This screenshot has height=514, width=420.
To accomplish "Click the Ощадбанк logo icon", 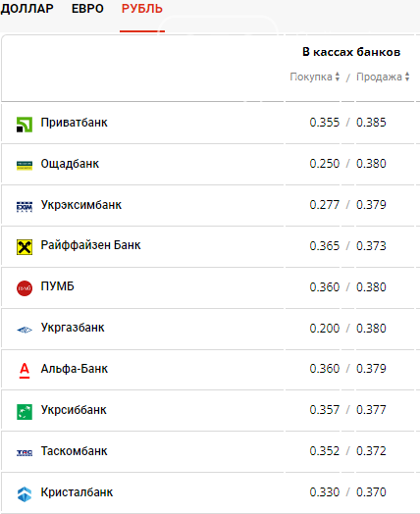I will pyautogui.click(x=25, y=166).
